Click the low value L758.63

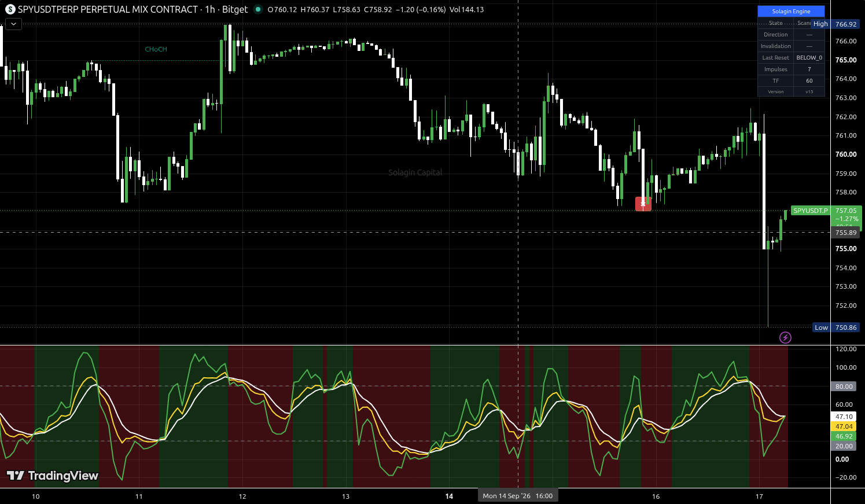[347, 10]
